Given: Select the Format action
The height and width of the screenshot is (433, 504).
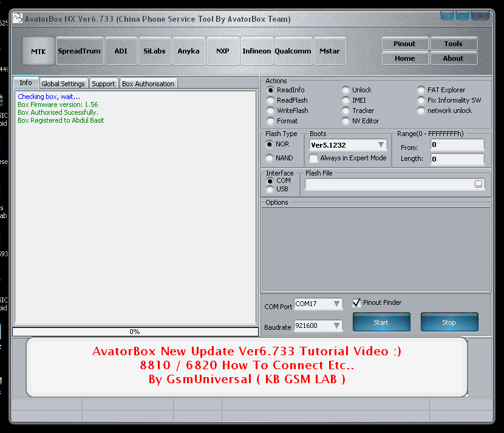Looking at the screenshot, I should click(282, 121).
